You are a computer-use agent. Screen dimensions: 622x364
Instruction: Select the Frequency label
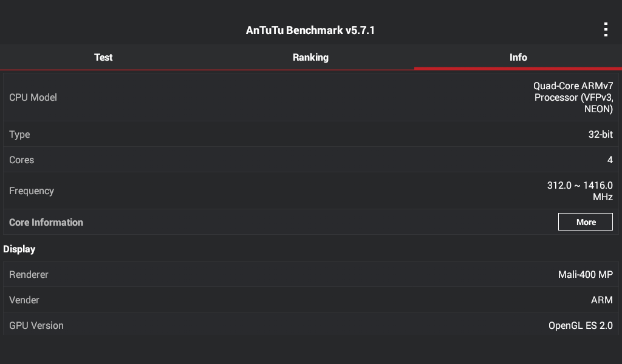[32, 190]
